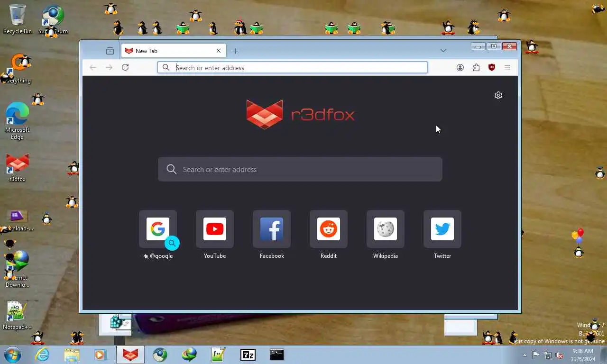Open the Firefox View tab-list icon
This screenshot has height=364, width=607.
110,51
